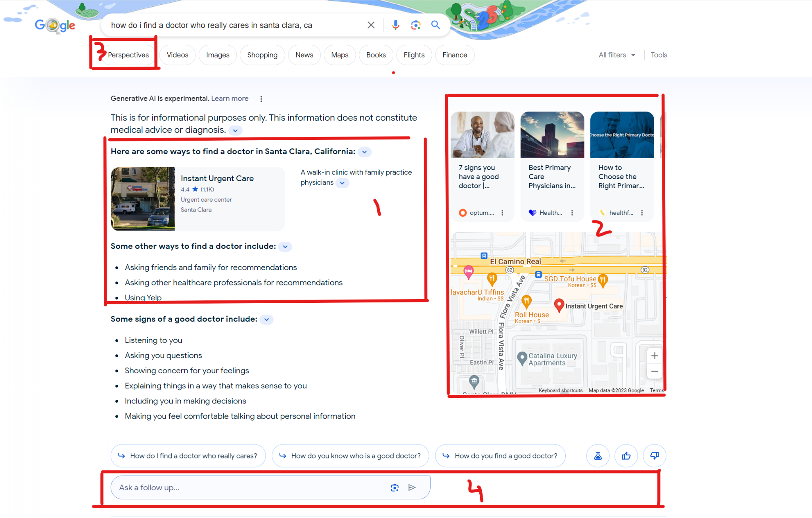The width and height of the screenshot is (812, 518).
Task: Switch to the Flights tab
Action: (414, 55)
